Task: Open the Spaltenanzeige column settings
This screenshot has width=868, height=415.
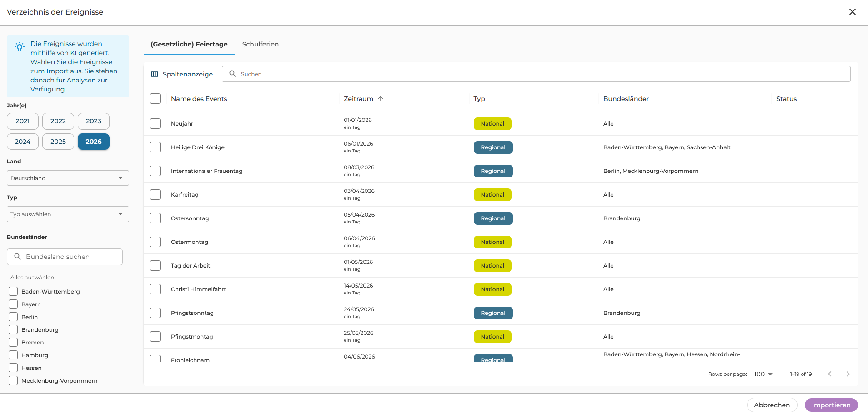Action: 182,74
